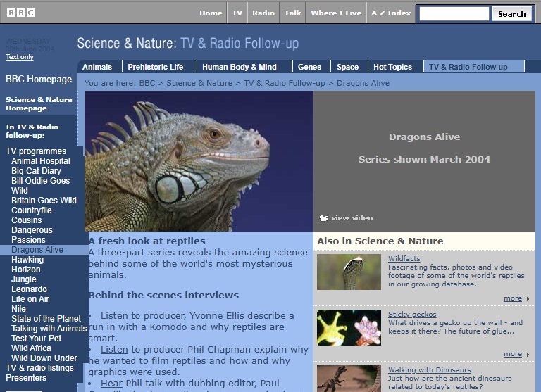Click the arrow beside Wildfacts more

pyautogui.click(x=528, y=299)
